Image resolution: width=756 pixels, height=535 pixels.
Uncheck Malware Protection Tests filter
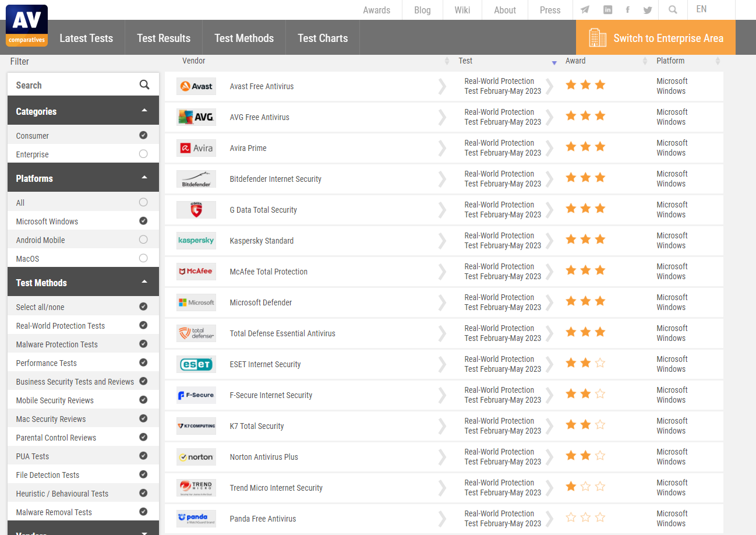click(143, 344)
